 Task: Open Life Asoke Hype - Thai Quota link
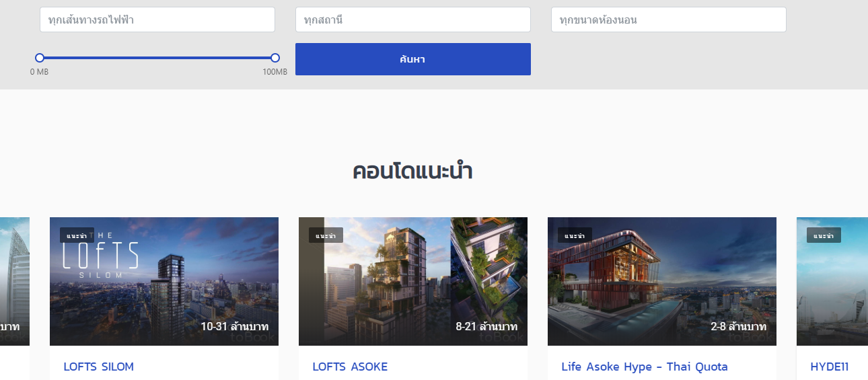tap(645, 367)
